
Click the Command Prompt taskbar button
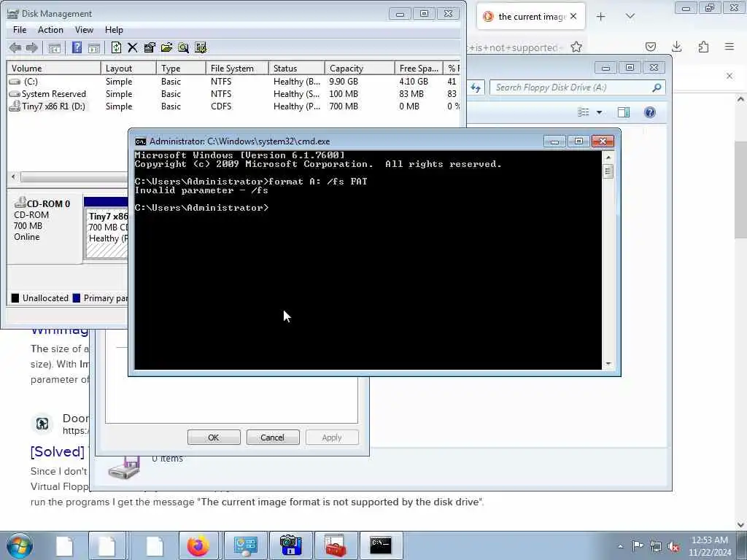point(381,545)
